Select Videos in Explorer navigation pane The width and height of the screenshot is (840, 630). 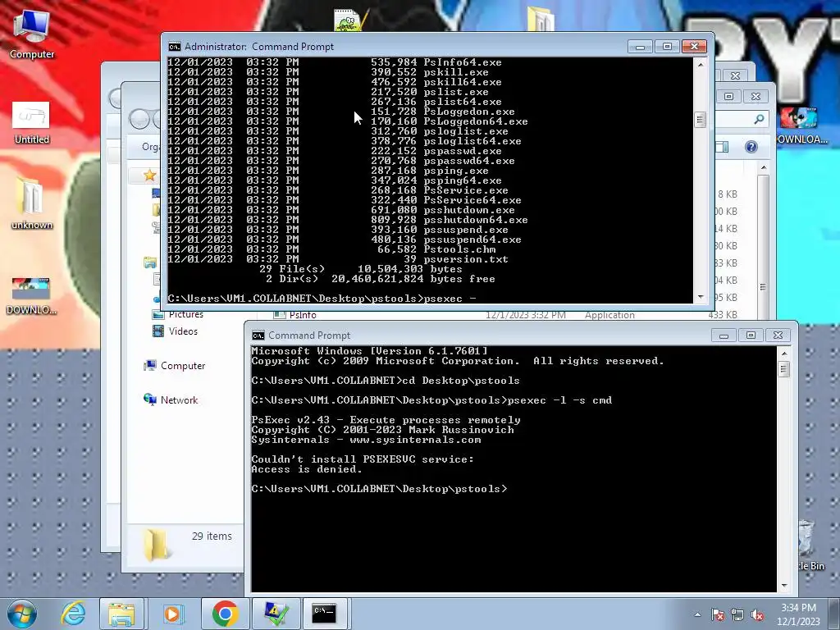(x=176, y=331)
